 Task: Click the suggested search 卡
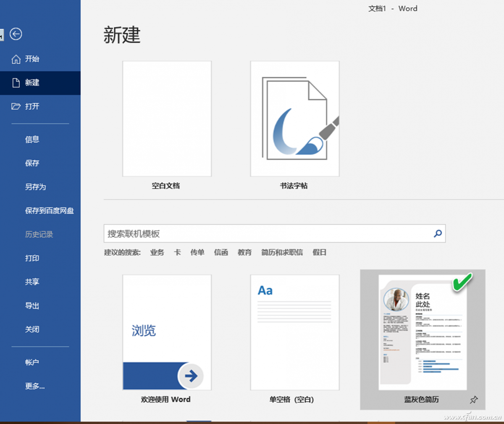[x=177, y=253]
